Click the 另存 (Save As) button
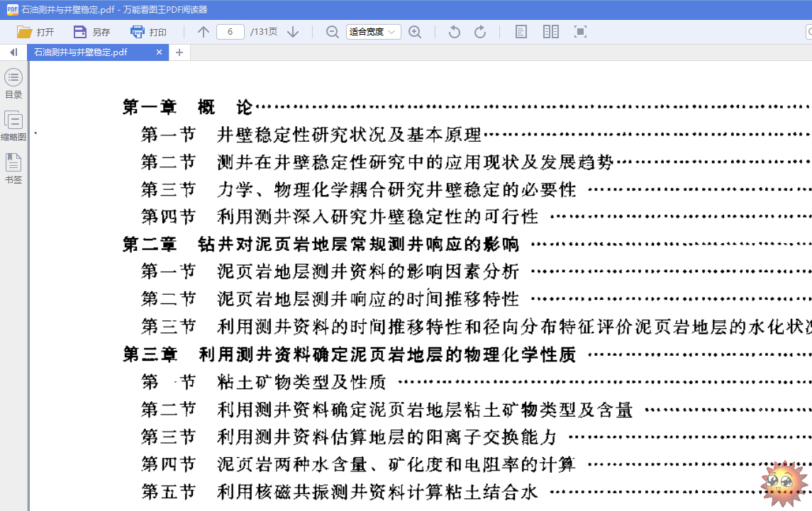Screen dimensions: 812x511 92,32
